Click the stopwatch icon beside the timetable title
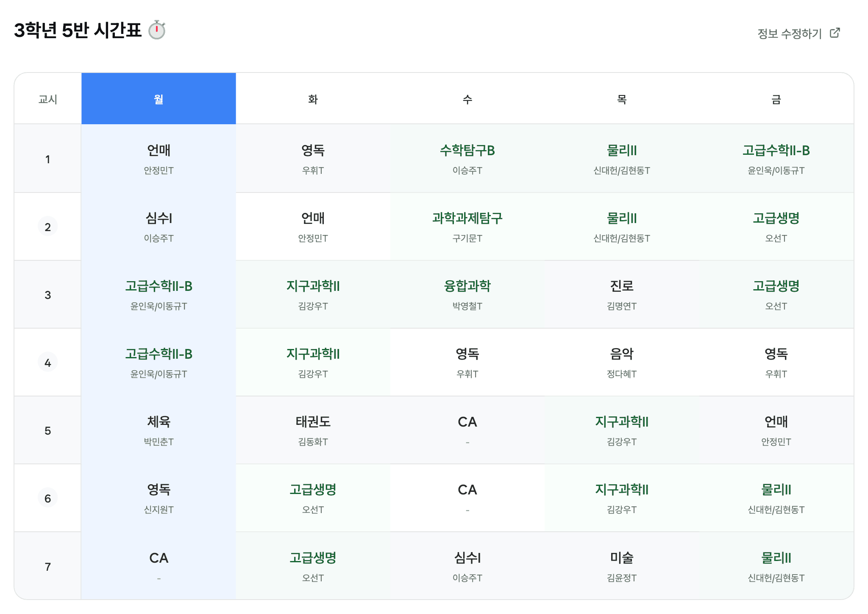 [x=157, y=30]
